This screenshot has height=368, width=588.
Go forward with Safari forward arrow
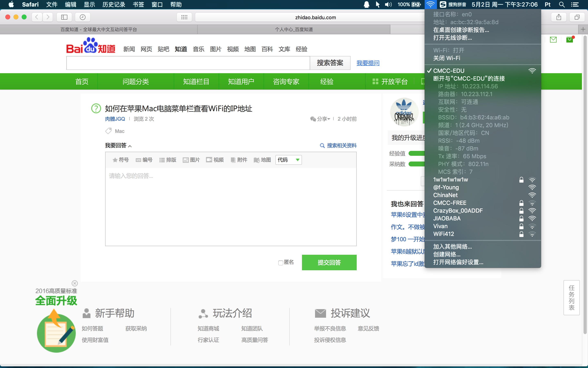click(x=48, y=17)
